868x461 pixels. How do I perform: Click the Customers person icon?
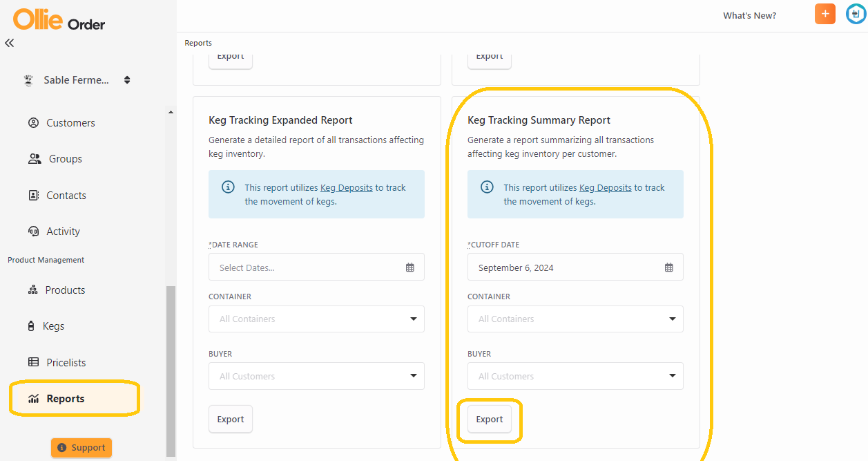pos(33,123)
